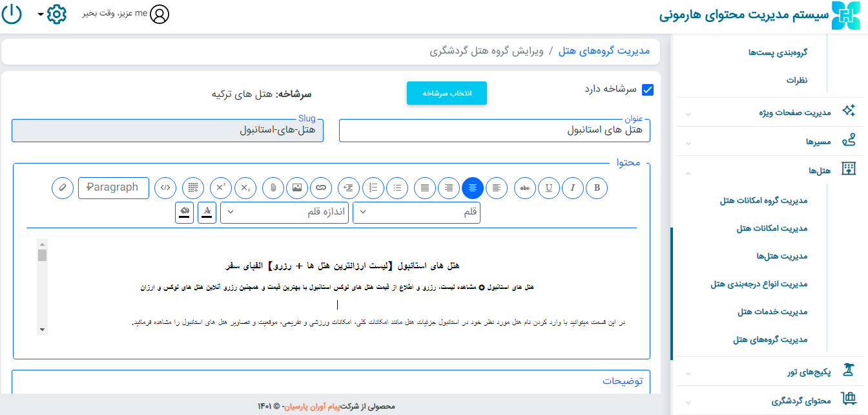Insert a hyperlink in the editor
Screen dimensions: 868x415
point(321,187)
